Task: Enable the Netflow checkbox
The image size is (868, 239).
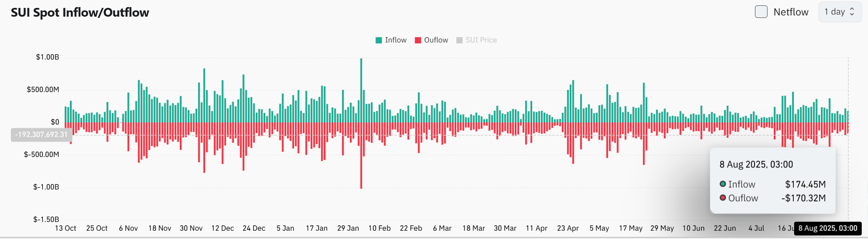Action: coord(761,12)
